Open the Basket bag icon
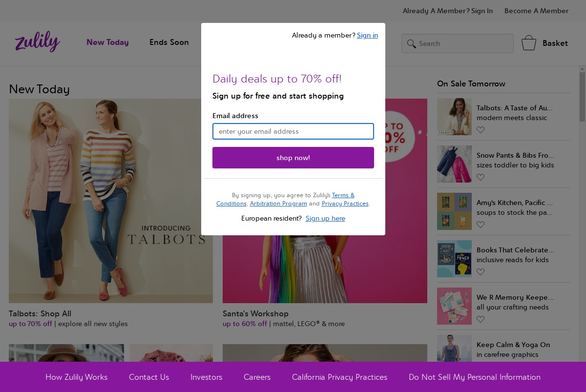 tap(529, 43)
